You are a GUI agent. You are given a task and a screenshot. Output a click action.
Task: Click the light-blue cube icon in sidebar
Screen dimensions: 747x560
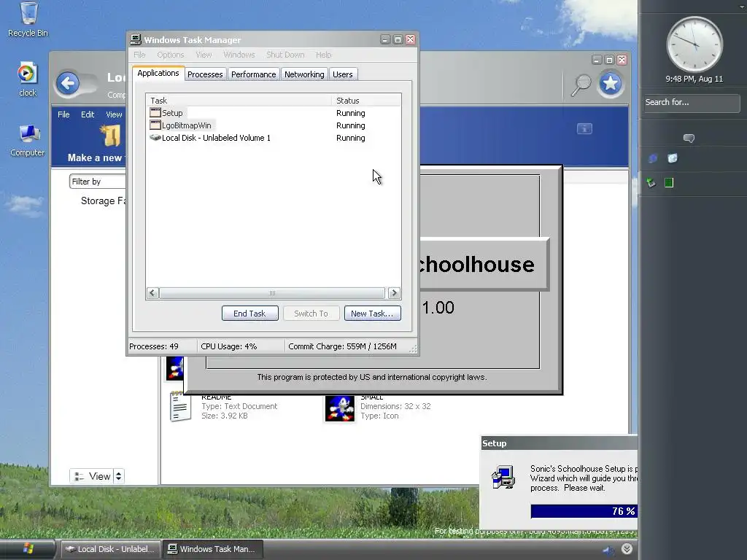click(x=672, y=158)
